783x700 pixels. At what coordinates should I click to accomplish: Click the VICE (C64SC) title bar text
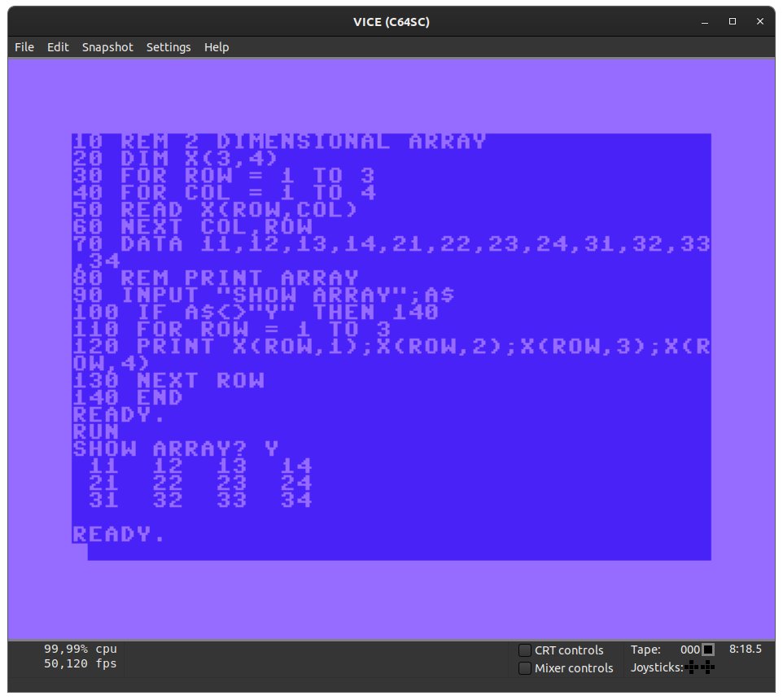click(391, 22)
